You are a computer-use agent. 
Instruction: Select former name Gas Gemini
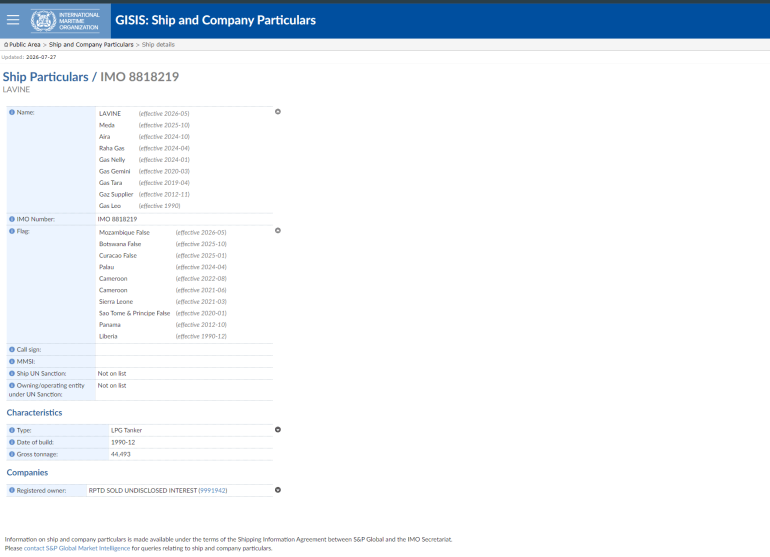coord(114,171)
